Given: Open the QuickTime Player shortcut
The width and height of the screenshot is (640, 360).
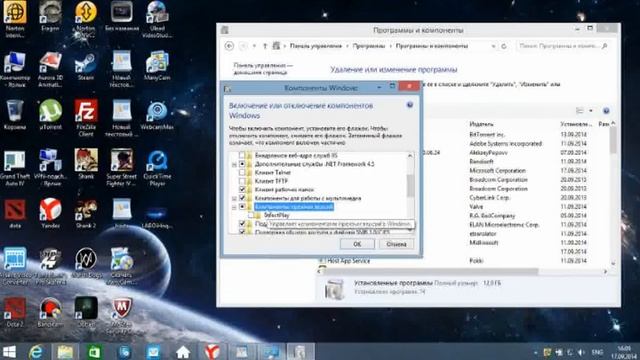Looking at the screenshot, I should pyautogui.click(x=157, y=168).
